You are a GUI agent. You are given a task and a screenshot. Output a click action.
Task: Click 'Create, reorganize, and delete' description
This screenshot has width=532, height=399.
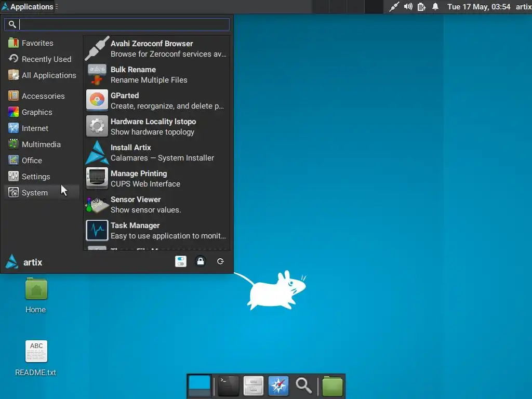(167, 106)
